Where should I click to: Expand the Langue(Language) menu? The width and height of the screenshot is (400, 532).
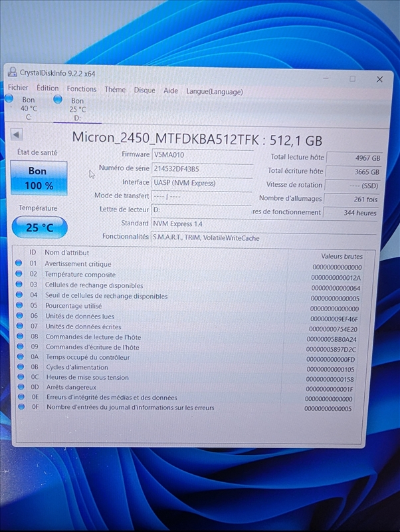pos(214,92)
